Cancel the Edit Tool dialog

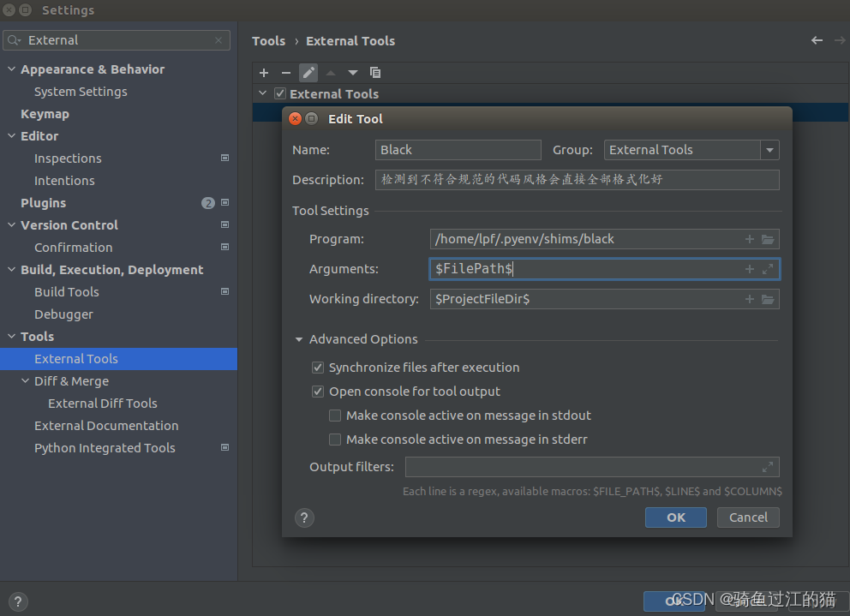coord(748,517)
